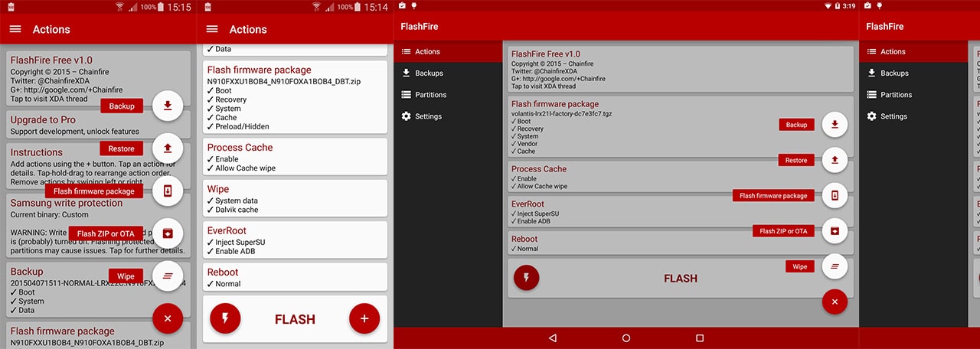This screenshot has height=349, width=980.
Task: Open the Instructions card on 15:15 phone
Action: (x=99, y=165)
